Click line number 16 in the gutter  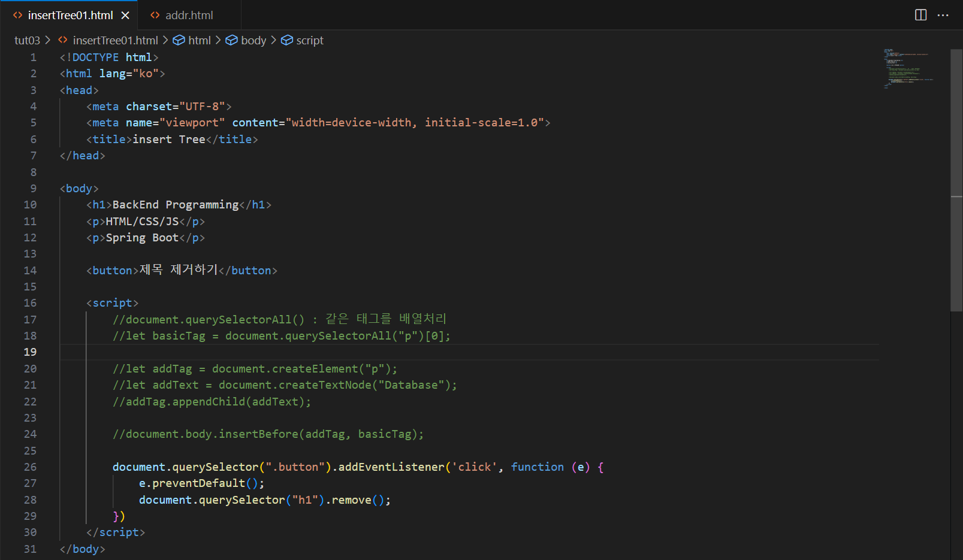[30, 303]
